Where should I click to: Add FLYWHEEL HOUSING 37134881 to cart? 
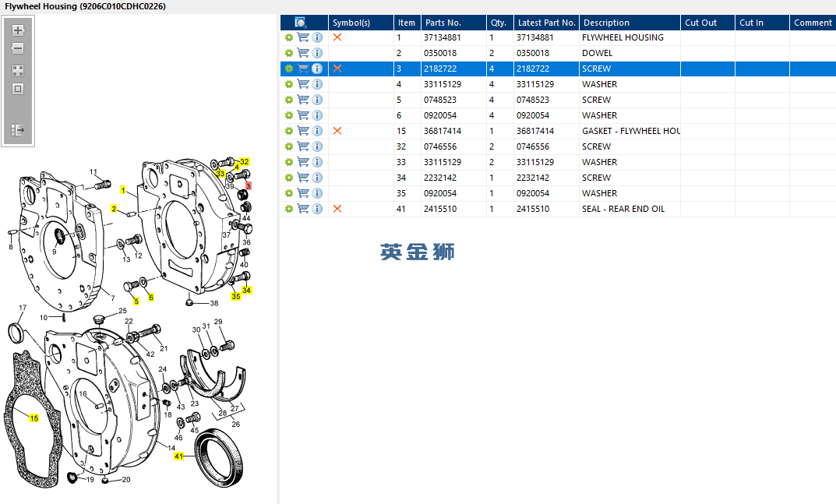[303, 37]
